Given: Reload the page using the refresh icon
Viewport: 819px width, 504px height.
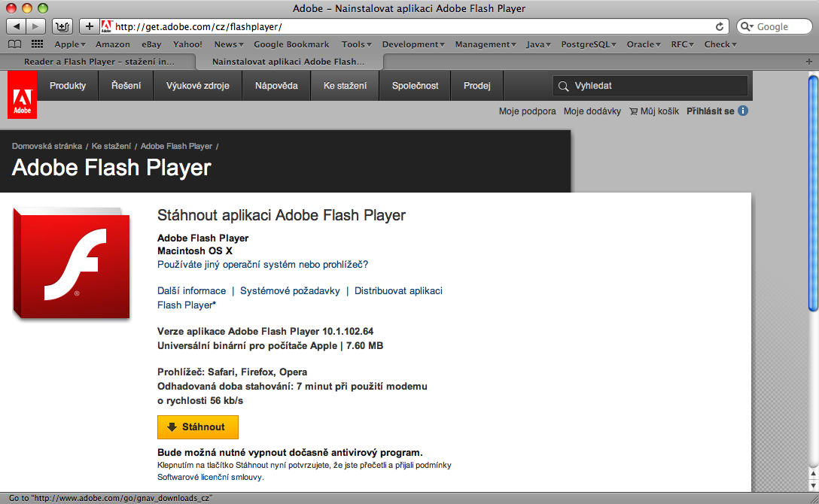Looking at the screenshot, I should 720,26.
